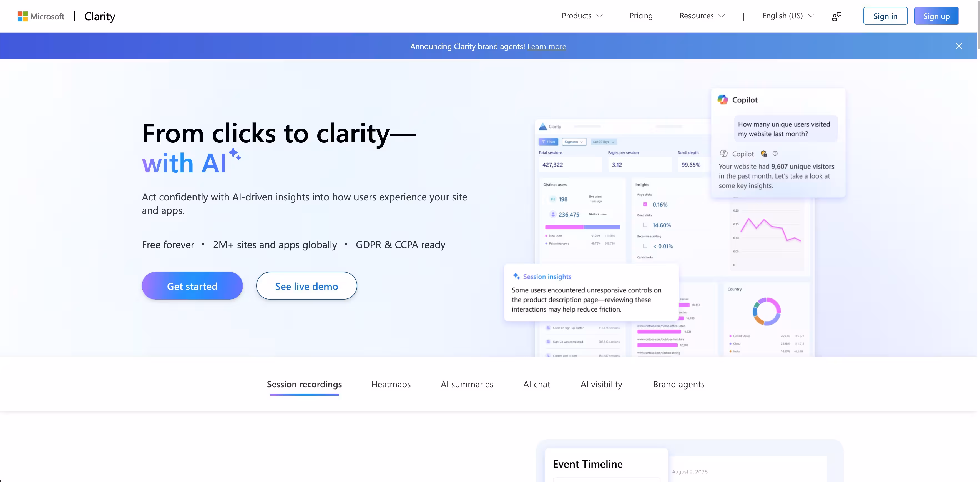This screenshot has width=980, height=482.
Task: Click the Distinct users count 236,475
Action: coord(569,215)
